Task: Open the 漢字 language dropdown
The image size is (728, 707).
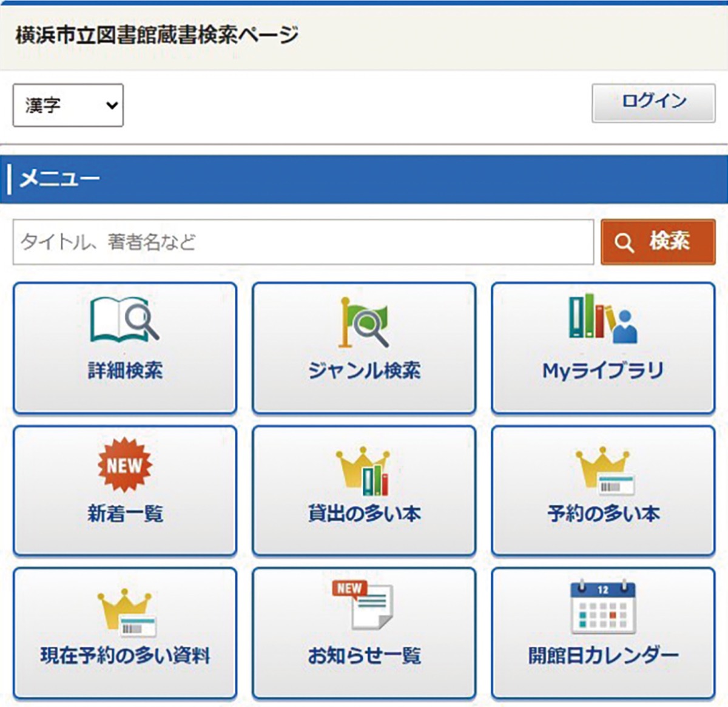Action: (x=67, y=104)
